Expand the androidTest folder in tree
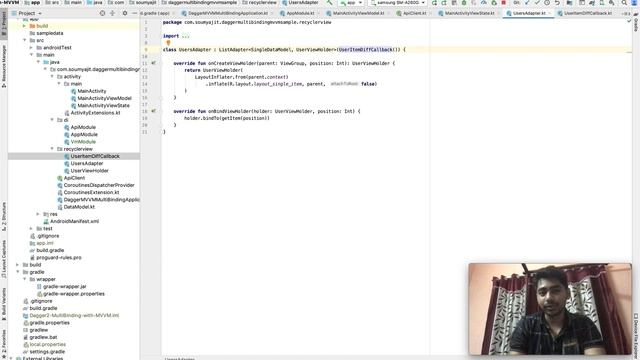Image resolution: width=640 pixels, height=360 pixels. tap(31, 47)
